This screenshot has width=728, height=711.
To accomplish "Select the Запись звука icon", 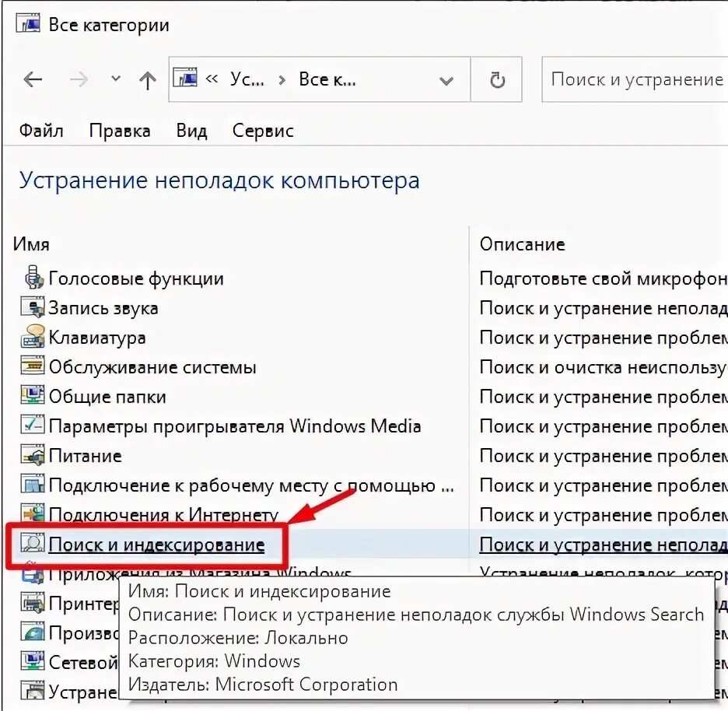I will click(33, 307).
